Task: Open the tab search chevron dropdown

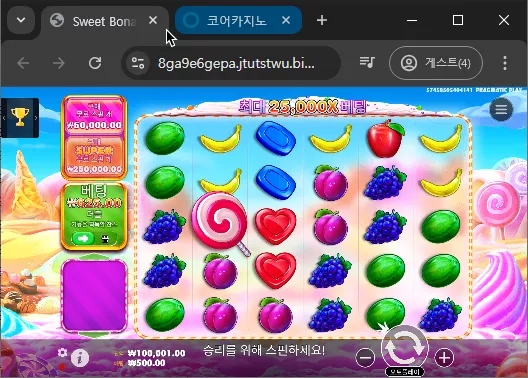Action: click(x=21, y=20)
